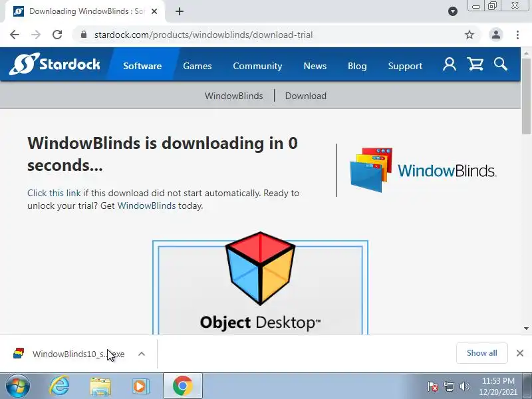Click the Chrome taskbar icon
The width and height of the screenshot is (532, 399).
(x=182, y=386)
